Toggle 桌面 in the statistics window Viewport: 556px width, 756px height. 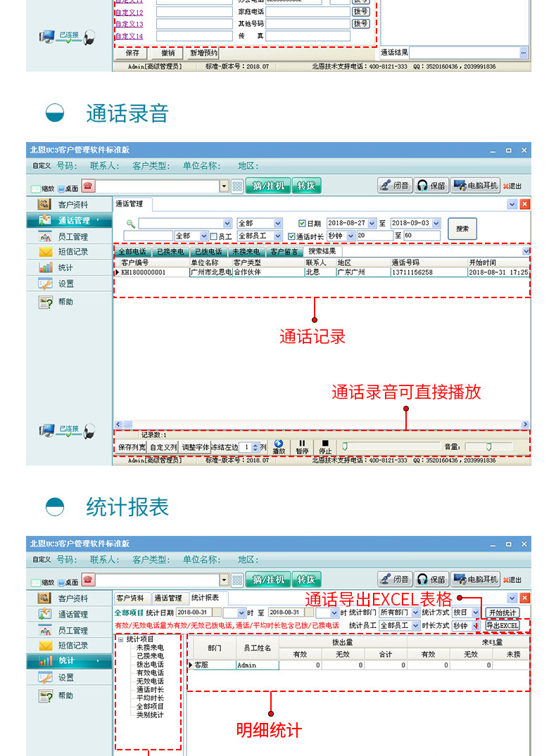(68, 583)
